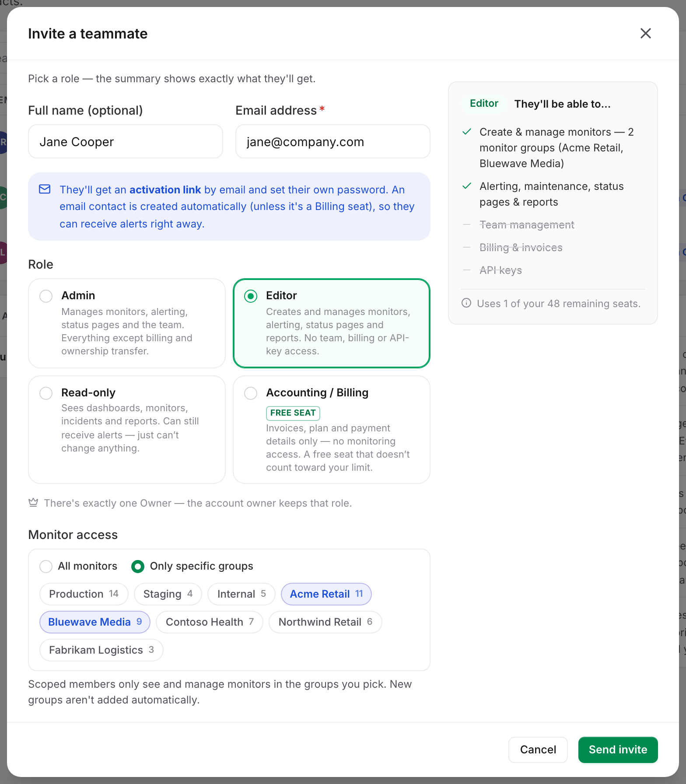The height and width of the screenshot is (784, 686).
Task: Select the Admin role radio button
Action: click(46, 296)
